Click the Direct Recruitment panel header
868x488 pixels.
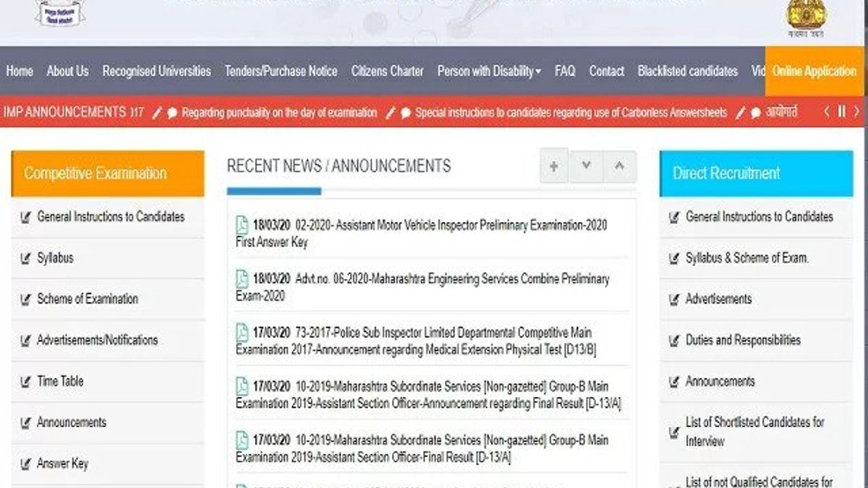[756, 174]
